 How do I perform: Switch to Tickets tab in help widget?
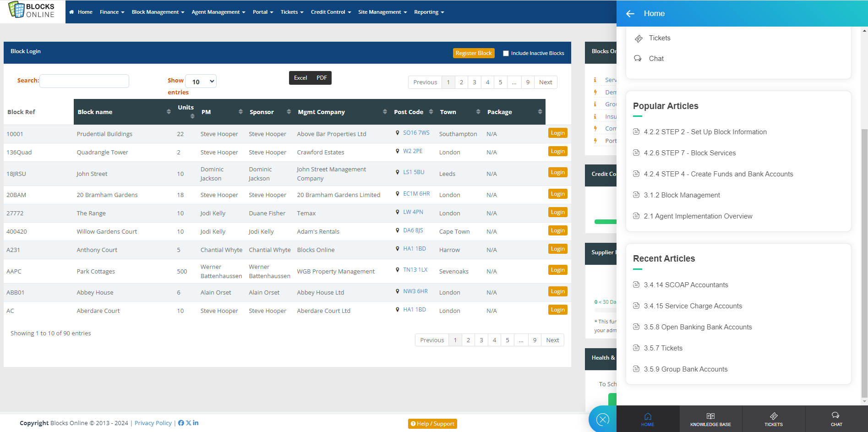click(774, 419)
